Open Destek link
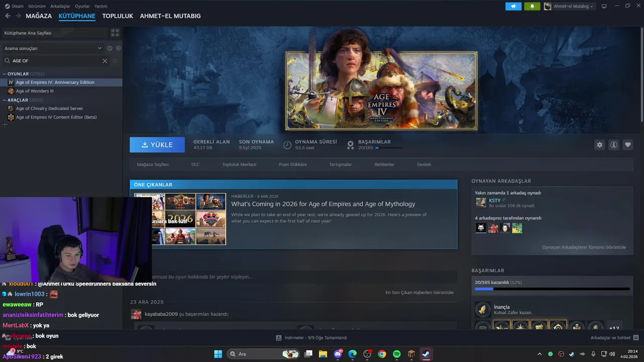The image size is (644, 362). tap(424, 164)
